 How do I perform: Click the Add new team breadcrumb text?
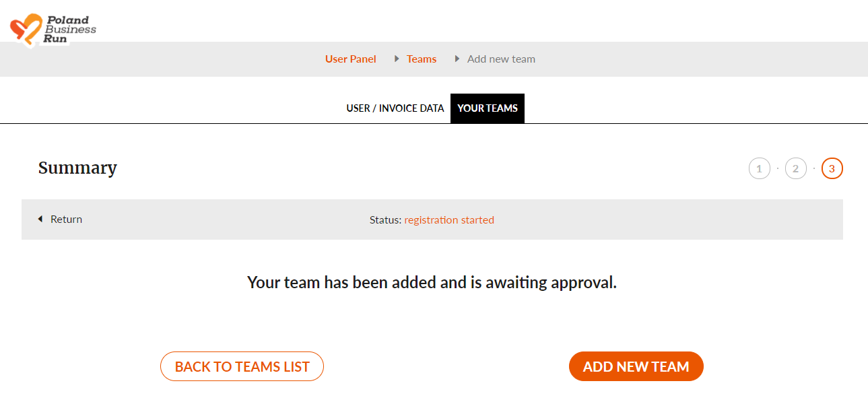(x=501, y=59)
